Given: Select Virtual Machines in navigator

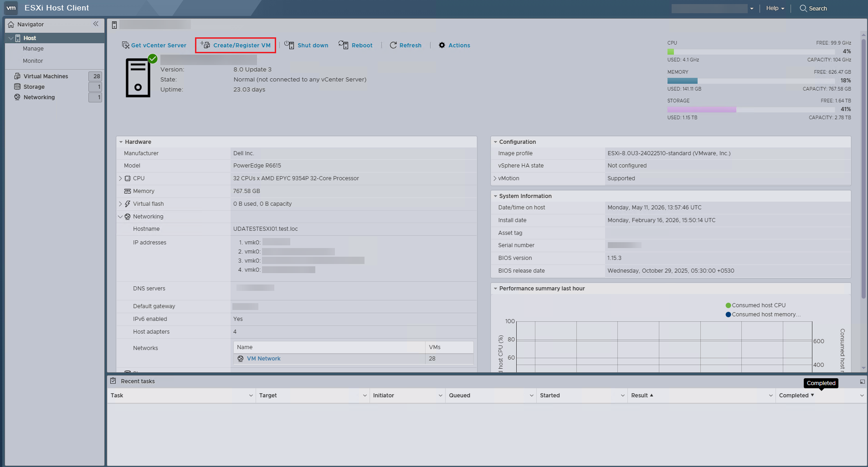Looking at the screenshot, I should coord(46,76).
